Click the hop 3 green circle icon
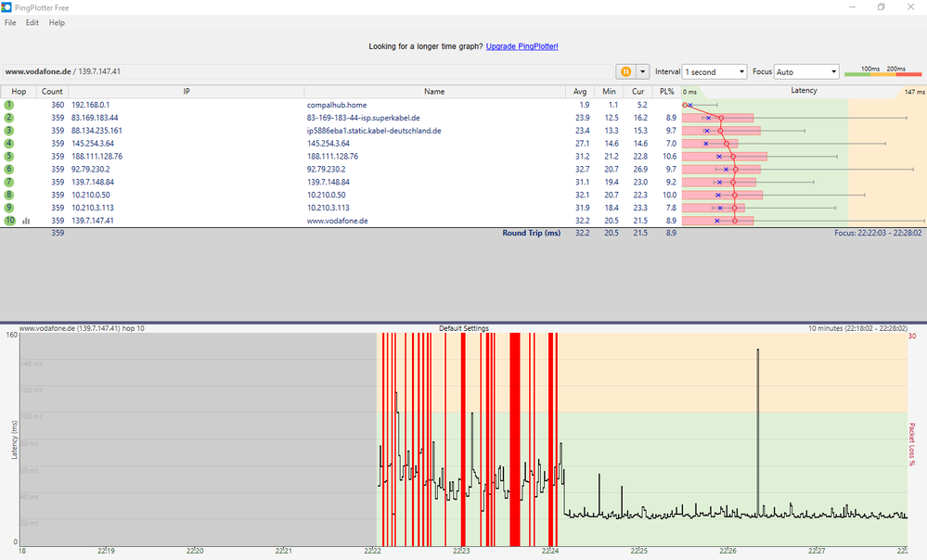 (9, 131)
